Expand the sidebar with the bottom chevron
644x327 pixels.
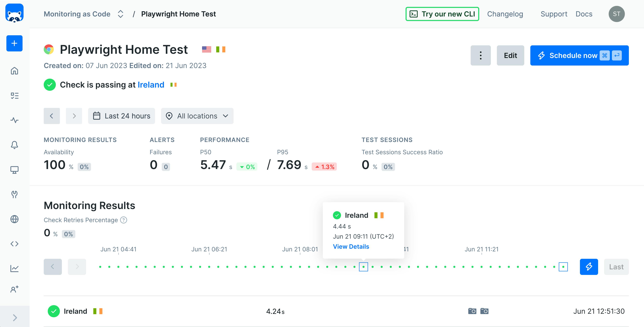click(15, 318)
